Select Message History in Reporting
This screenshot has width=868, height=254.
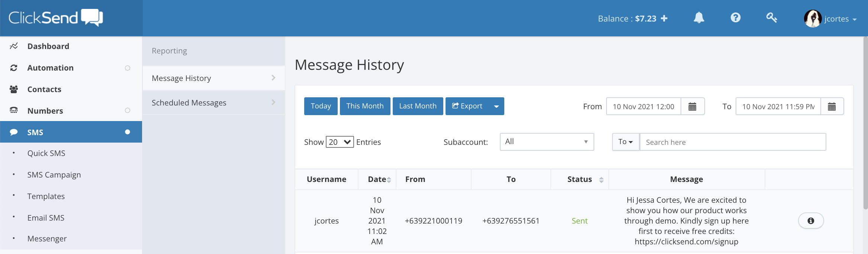coord(214,78)
